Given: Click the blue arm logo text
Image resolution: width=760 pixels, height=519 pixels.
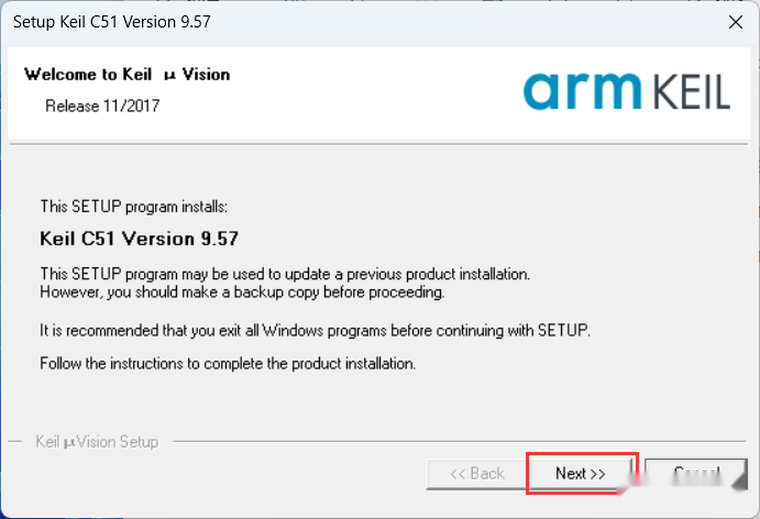Looking at the screenshot, I should tap(582, 91).
